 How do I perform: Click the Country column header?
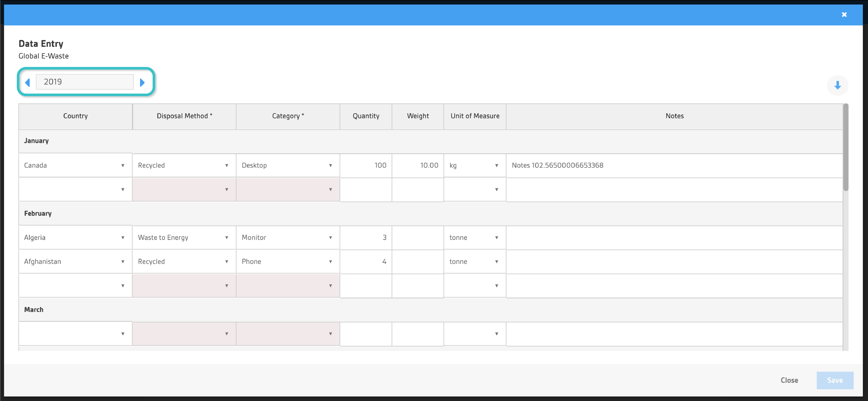point(76,116)
